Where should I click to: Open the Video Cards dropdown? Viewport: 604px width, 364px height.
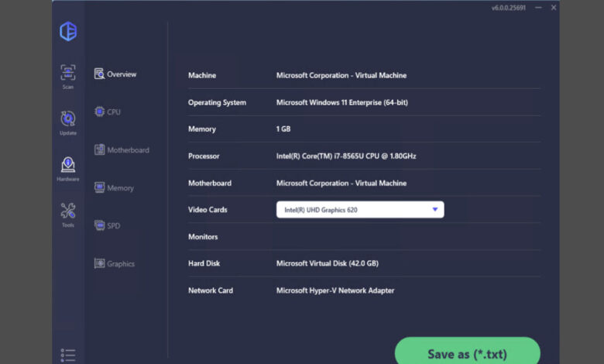tap(360, 210)
